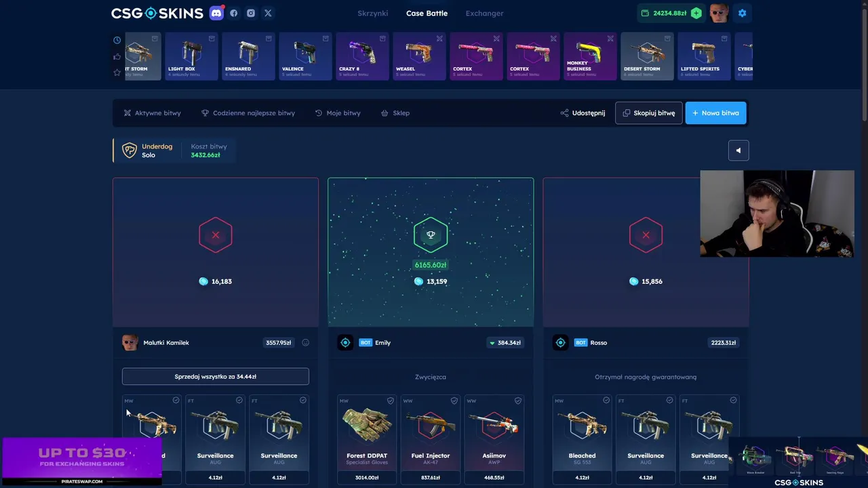
Task: Switch to Moje bitwy tab
Action: coord(338,113)
